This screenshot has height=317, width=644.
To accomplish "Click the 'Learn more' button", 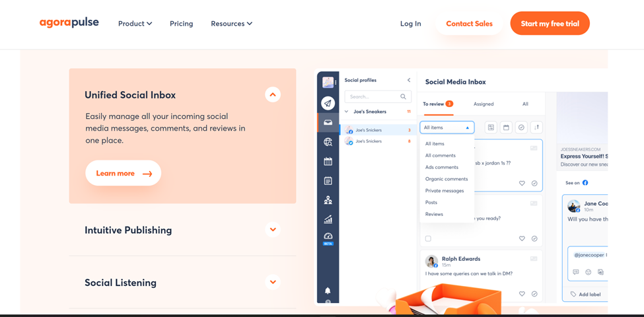I will click(x=124, y=173).
